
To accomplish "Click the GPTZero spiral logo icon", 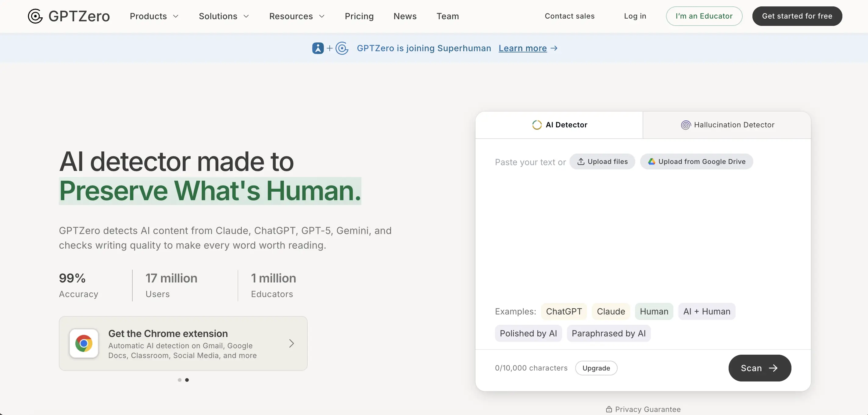I will pyautogui.click(x=35, y=16).
